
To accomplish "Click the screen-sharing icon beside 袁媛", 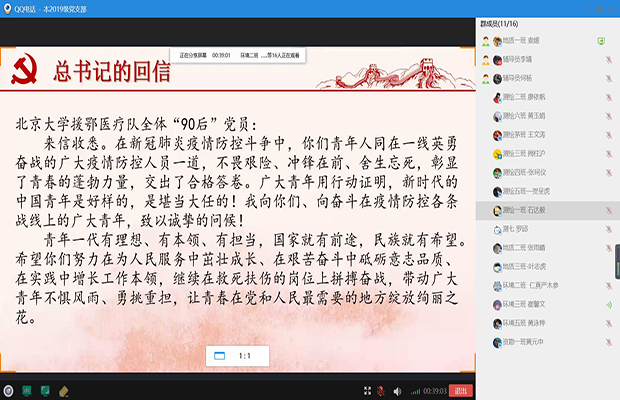I will (x=601, y=41).
